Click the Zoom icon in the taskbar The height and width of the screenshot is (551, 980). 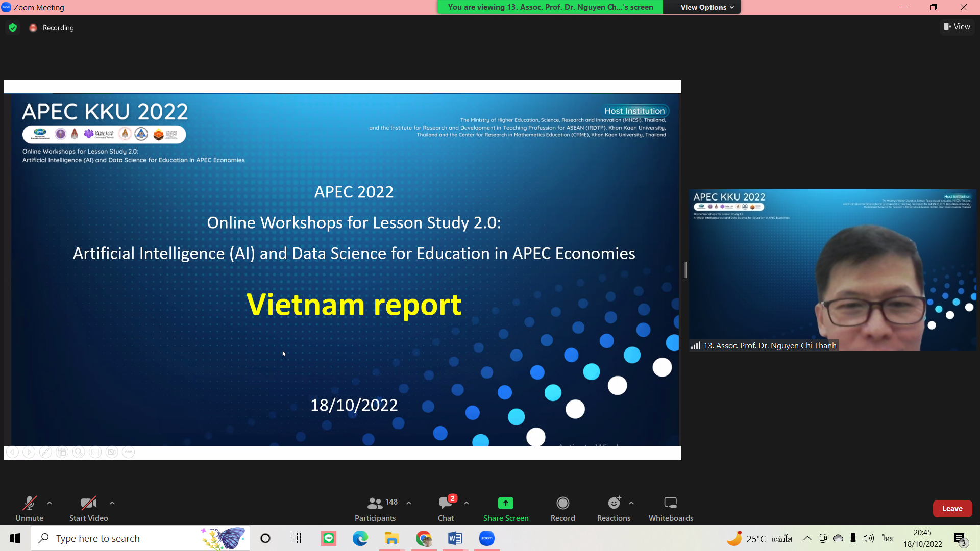coord(487,538)
